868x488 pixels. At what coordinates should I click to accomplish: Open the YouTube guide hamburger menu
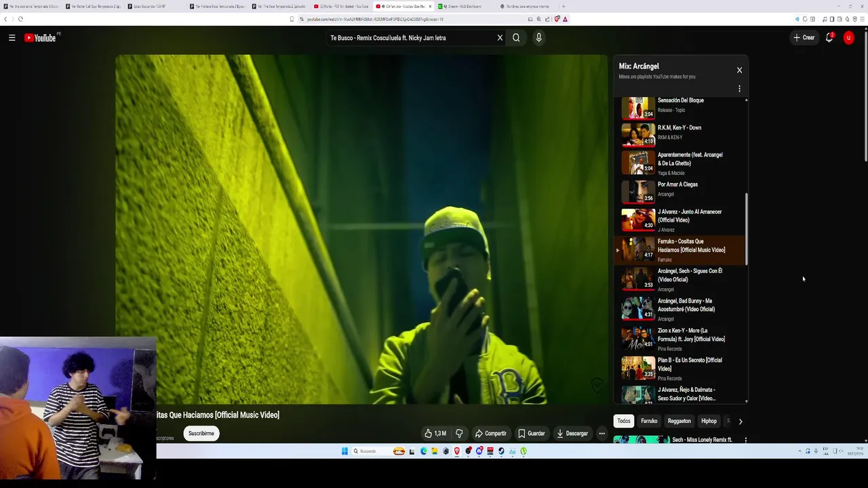(x=12, y=38)
